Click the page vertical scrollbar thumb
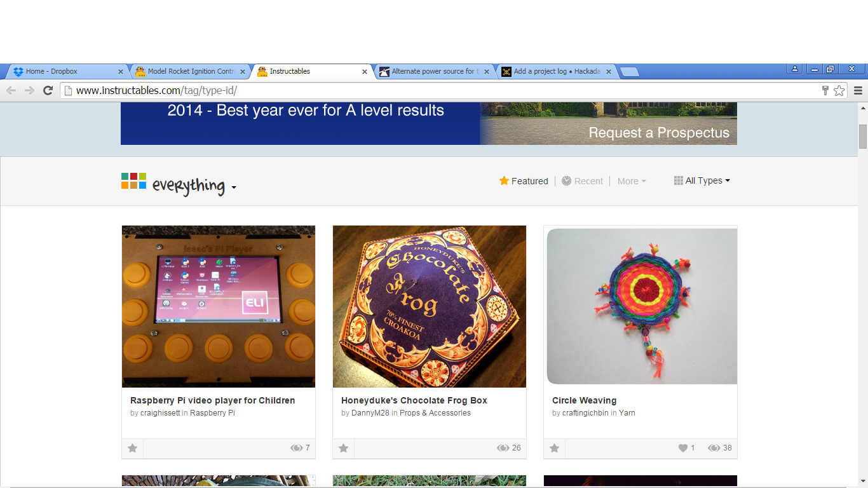Image resolution: width=868 pixels, height=488 pixels. (x=863, y=137)
